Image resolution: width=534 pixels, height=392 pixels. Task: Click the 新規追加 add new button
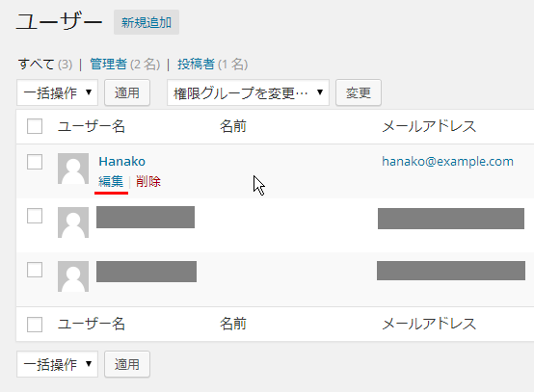pos(147,22)
